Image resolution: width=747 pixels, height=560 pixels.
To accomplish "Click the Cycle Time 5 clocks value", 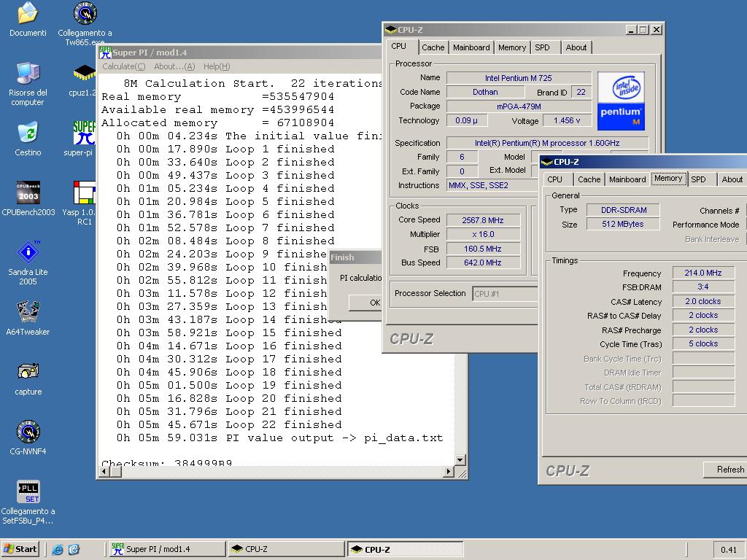I will tap(703, 343).
